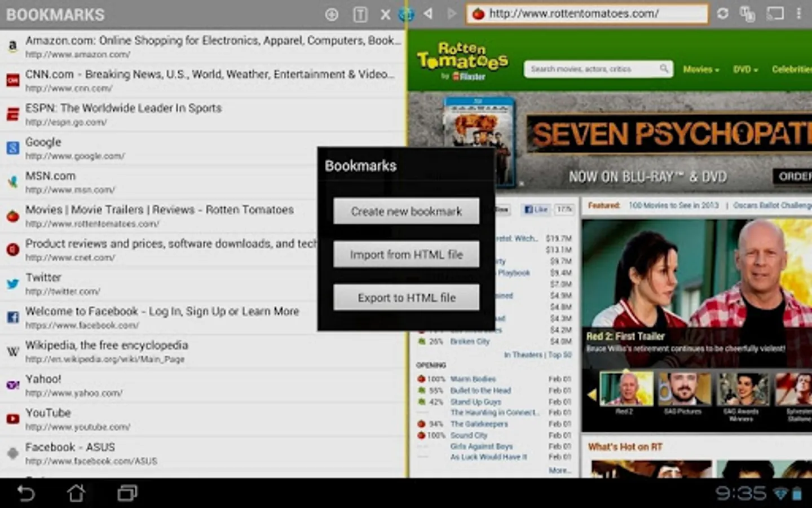Click the Twitter bird favicon
The width and height of the screenshot is (812, 508).
click(12, 283)
